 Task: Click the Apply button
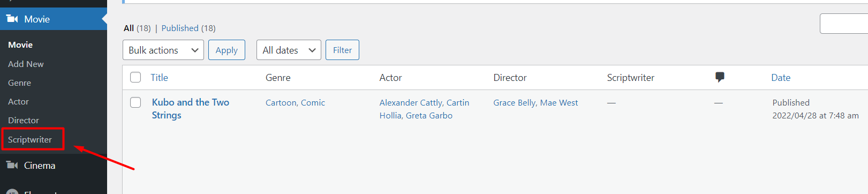pos(227,50)
